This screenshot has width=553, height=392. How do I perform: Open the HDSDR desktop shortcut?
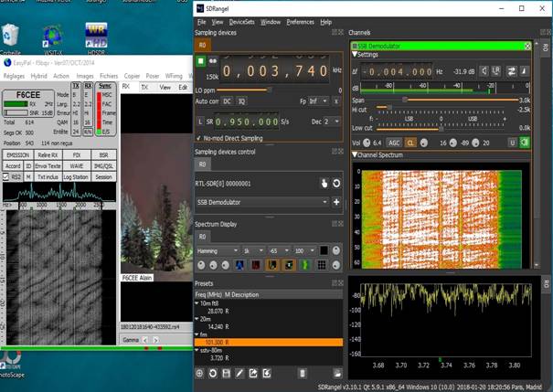96,39
